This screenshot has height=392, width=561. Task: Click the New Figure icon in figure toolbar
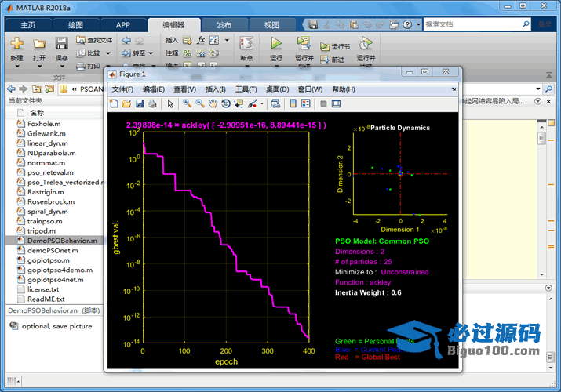pyautogui.click(x=114, y=103)
